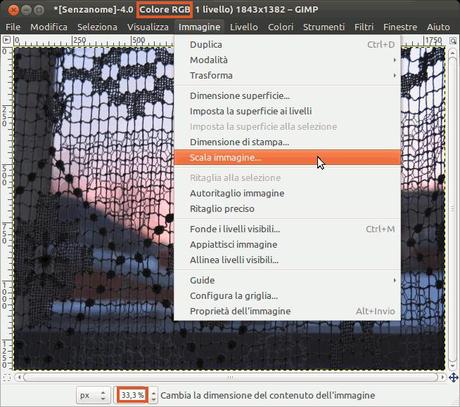This screenshot has height=407, width=460.
Task: Click the vertical scrollbar at the right
Action: pyautogui.click(x=452, y=209)
